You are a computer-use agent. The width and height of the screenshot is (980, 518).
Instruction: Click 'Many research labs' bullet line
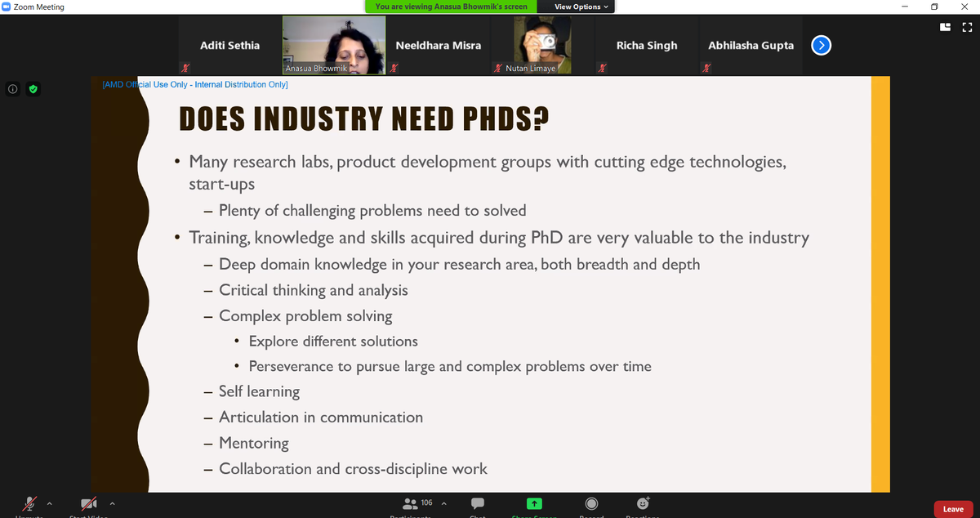pos(488,172)
